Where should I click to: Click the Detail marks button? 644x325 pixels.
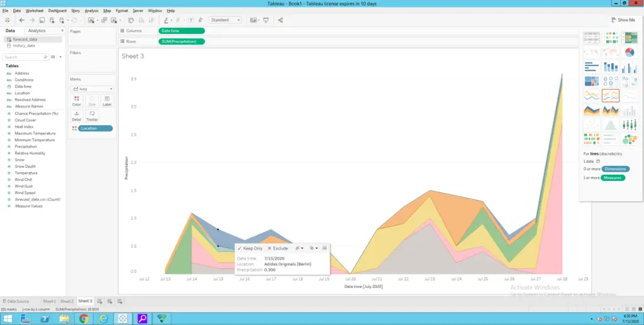tap(77, 115)
